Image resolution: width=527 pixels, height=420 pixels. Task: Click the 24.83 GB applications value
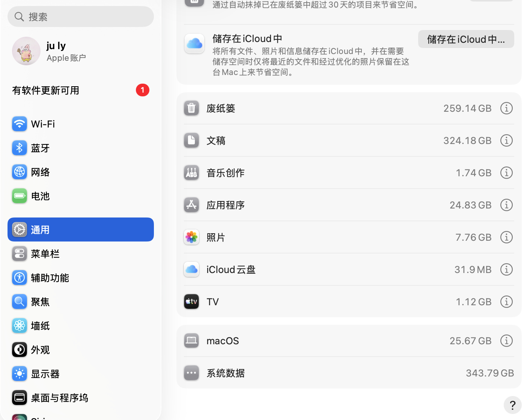pos(471,205)
